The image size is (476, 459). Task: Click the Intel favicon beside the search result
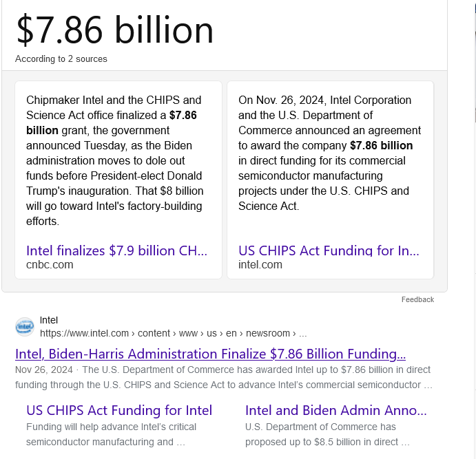25,327
